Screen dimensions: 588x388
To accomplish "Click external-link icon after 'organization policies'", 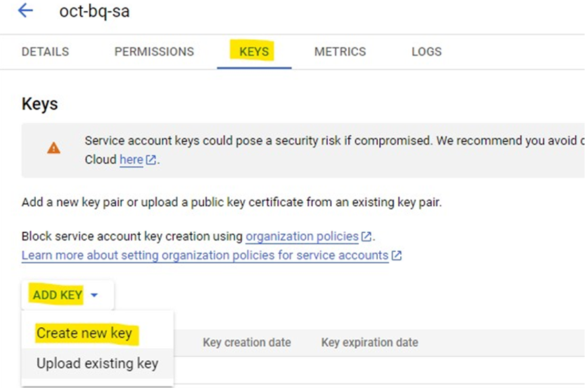I will 366,237.
